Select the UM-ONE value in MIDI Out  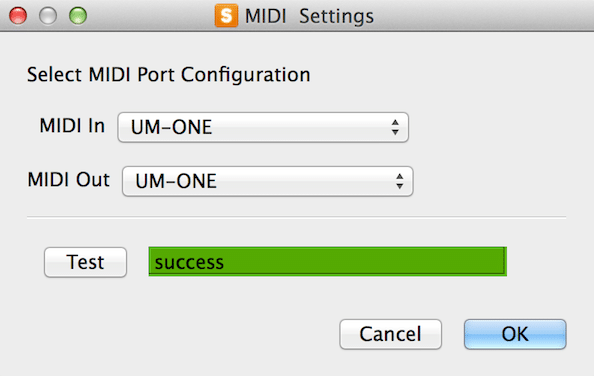point(176,181)
